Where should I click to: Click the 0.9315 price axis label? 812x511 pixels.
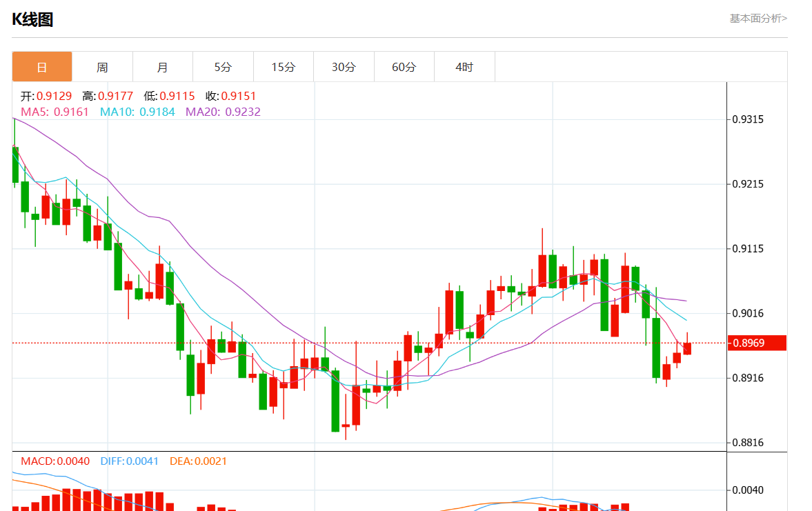[748, 119]
